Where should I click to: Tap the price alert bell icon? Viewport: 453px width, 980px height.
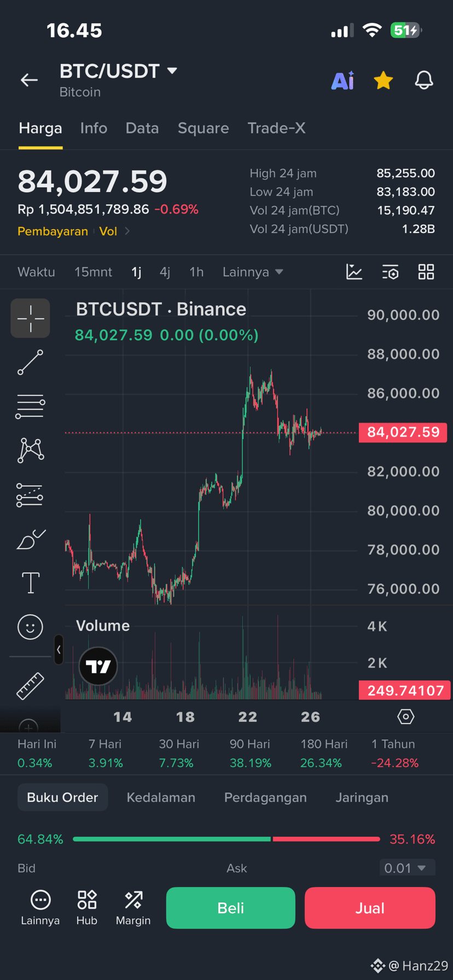424,80
